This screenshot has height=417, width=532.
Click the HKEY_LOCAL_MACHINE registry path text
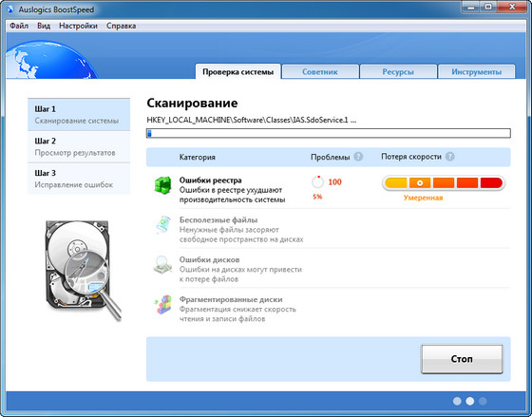252,120
